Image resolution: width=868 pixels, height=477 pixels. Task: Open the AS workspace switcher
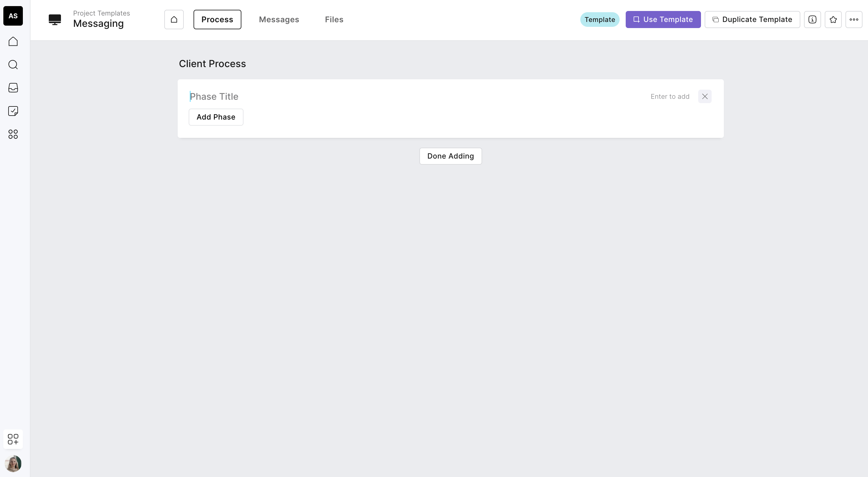click(13, 16)
